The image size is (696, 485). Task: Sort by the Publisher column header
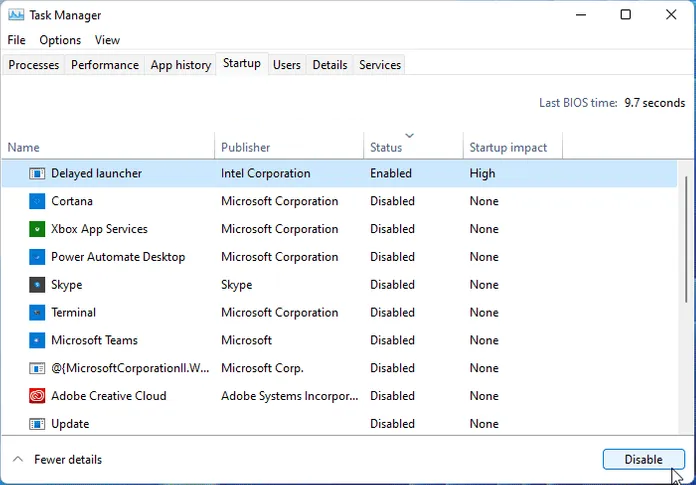(289, 146)
